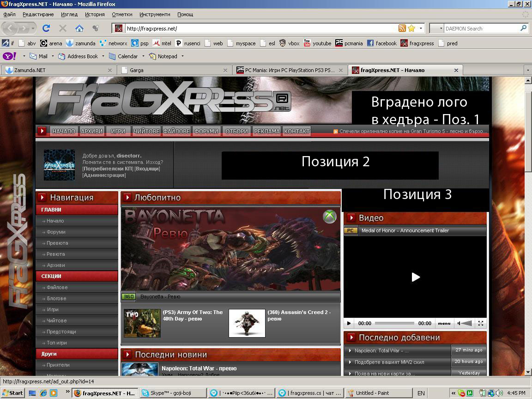The height and width of the screenshot is (399, 532).
Task: Open the Yahoo! logo dropdown arrow
Action: [x=24, y=56]
